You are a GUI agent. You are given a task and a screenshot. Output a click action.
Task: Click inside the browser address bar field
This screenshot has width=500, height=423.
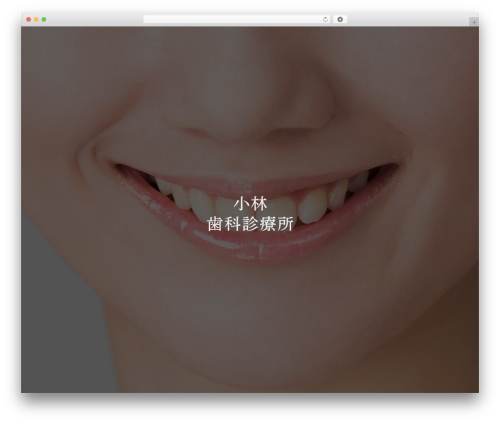(237, 20)
